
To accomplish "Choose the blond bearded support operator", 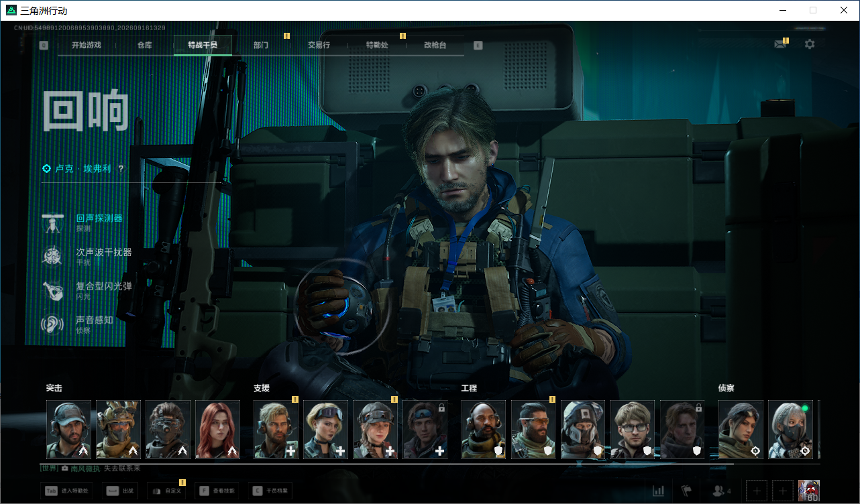I will (276, 430).
